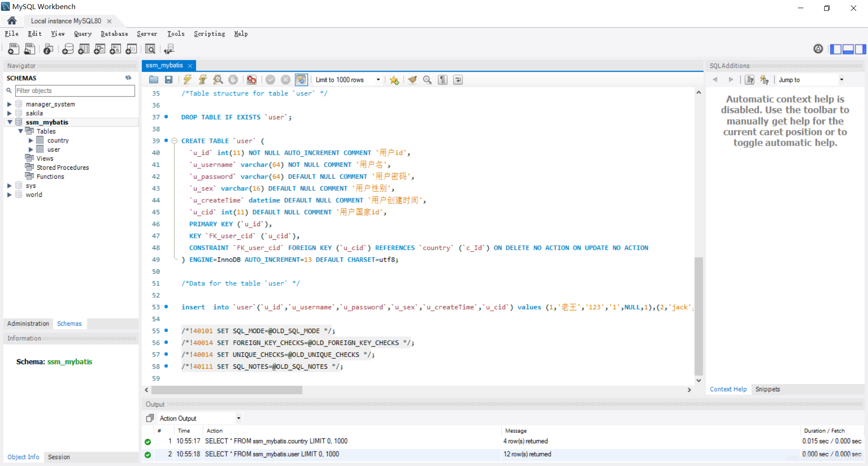Expand the country table node
The image size is (868, 466).
pos(31,141)
